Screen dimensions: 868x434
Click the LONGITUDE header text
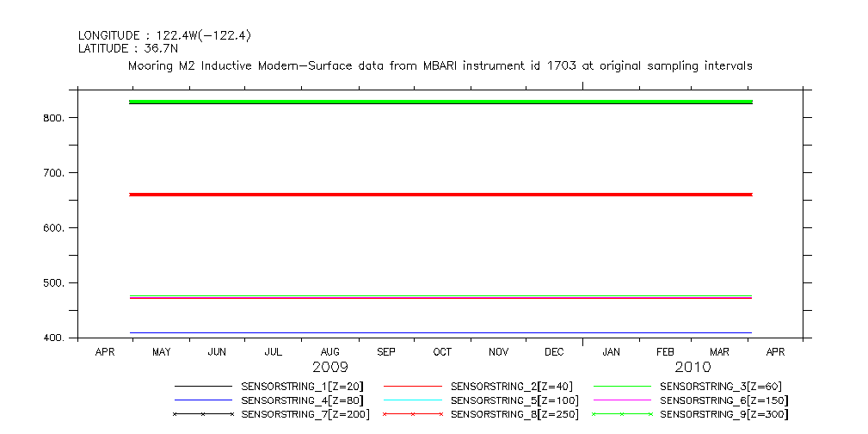click(x=164, y=35)
